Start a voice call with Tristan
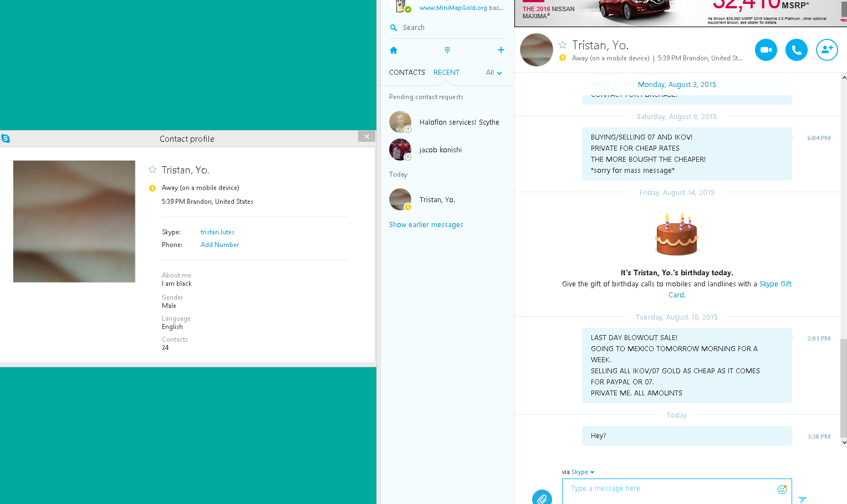The image size is (847, 504). click(x=797, y=50)
